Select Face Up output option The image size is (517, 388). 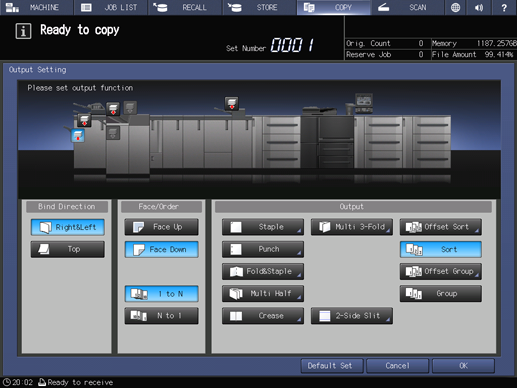(162, 227)
